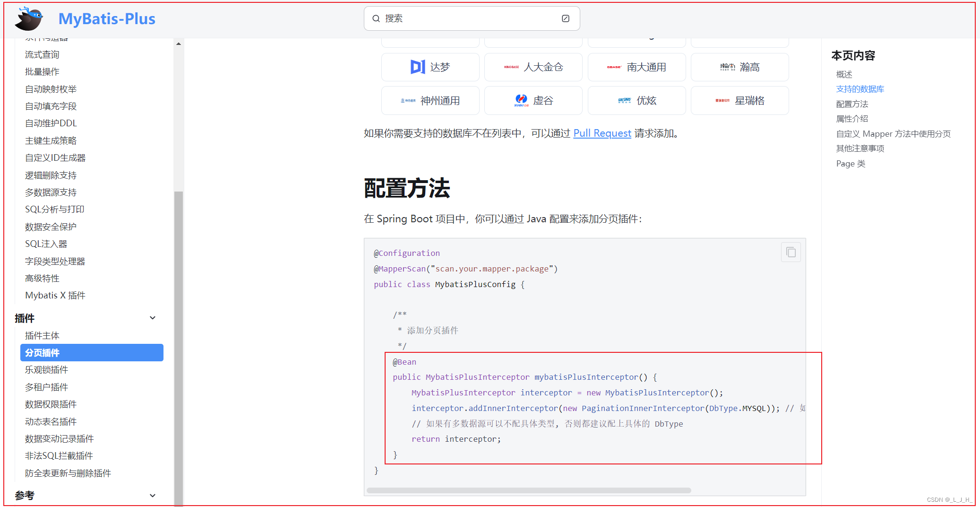This screenshot has height=507, width=980.
Task: Select the highlighted 分页插件 sidebar item
Action: click(92, 353)
